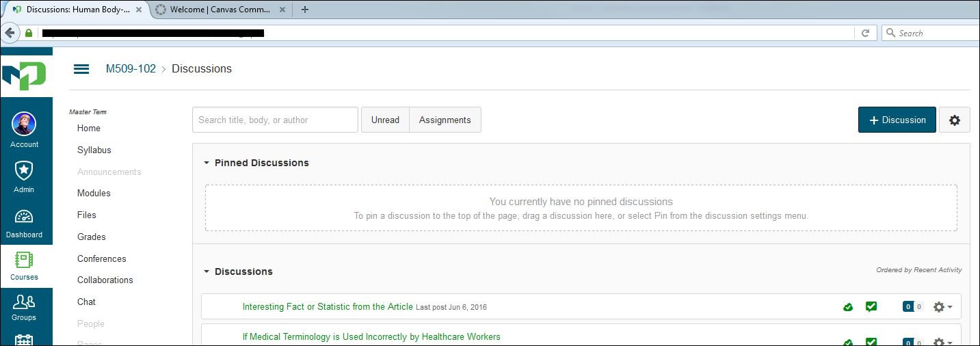The width and height of the screenshot is (980, 346).
Task: Click the magnifier icon in the browser search box
Action: pyautogui.click(x=890, y=33)
